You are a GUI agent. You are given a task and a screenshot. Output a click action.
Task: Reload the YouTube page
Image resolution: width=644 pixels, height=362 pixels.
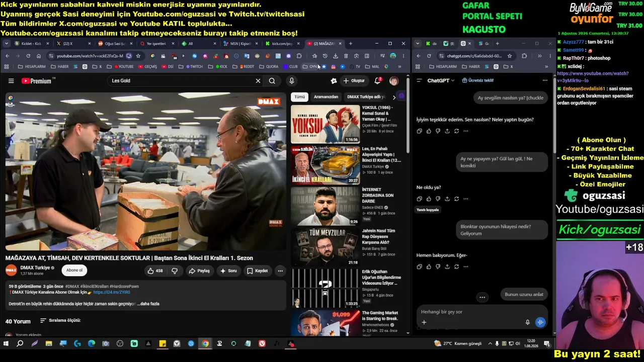(x=28, y=56)
